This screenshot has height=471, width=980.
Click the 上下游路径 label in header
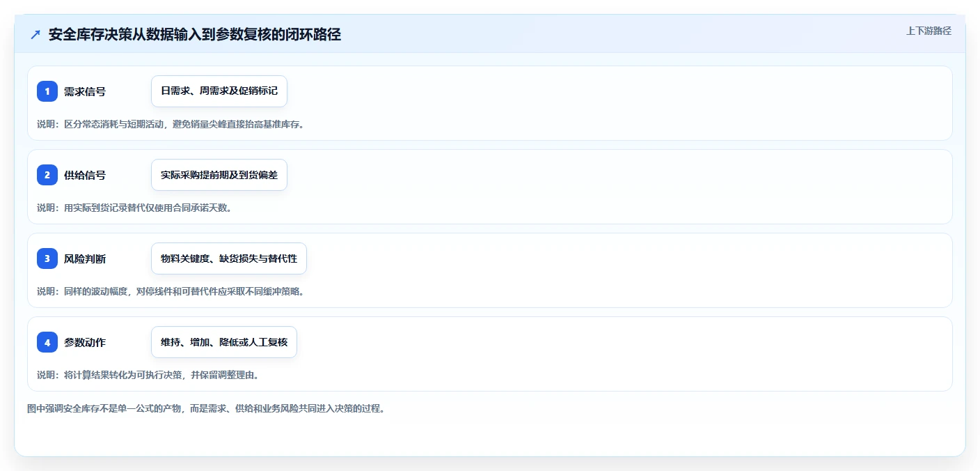(928, 31)
